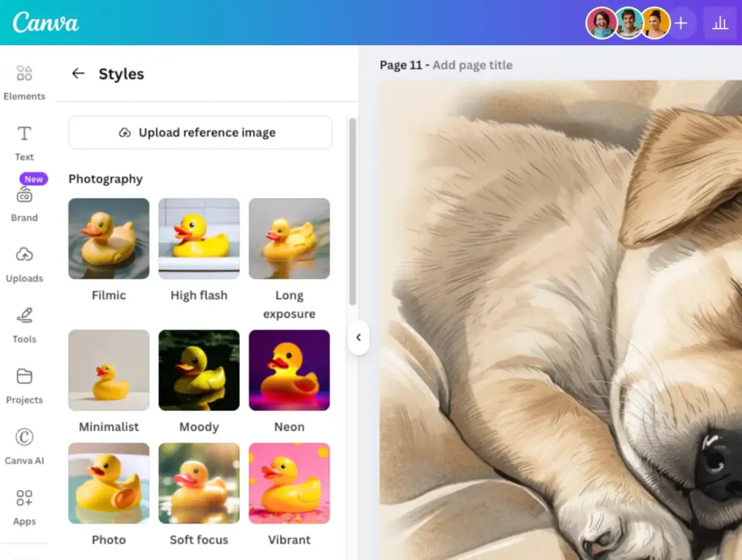Select the High flash style
This screenshot has height=560, width=742.
[199, 239]
